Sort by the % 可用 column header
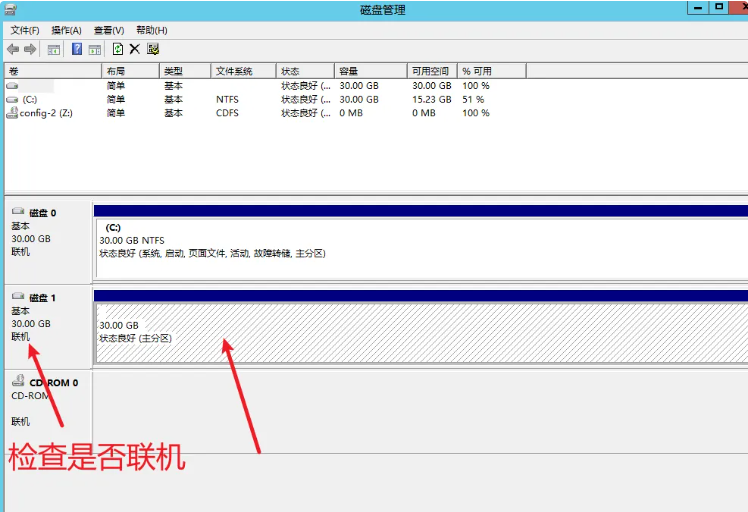Viewport: 748px width, 512px height. tap(492, 71)
